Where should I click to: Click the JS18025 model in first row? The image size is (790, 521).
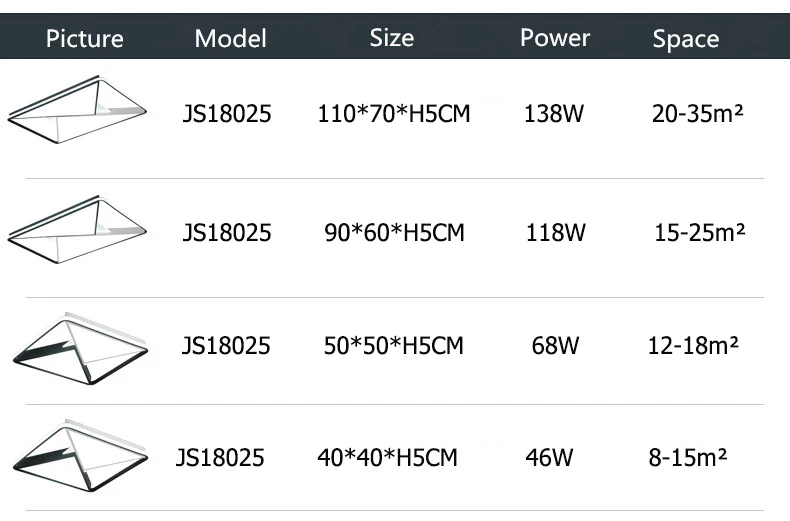click(227, 114)
